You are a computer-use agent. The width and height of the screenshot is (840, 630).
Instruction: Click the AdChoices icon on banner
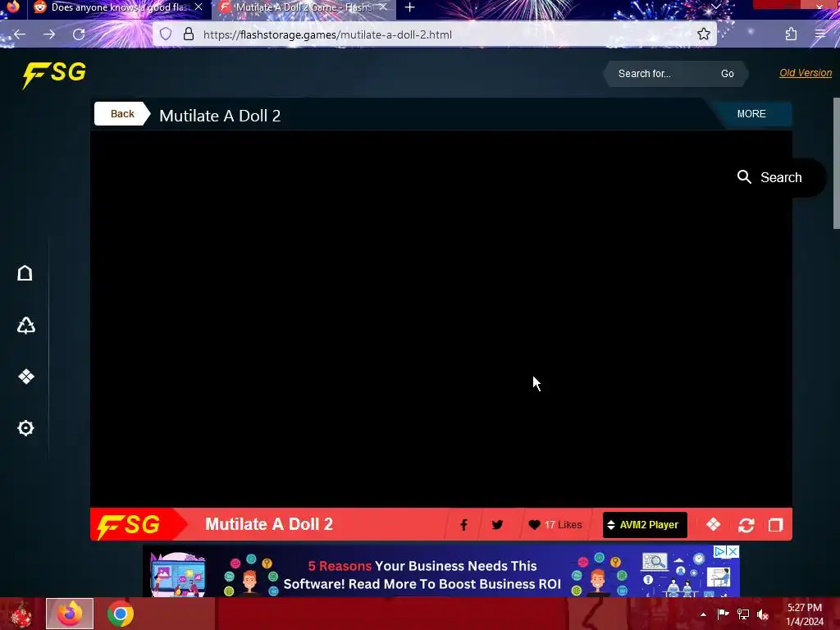click(x=720, y=551)
